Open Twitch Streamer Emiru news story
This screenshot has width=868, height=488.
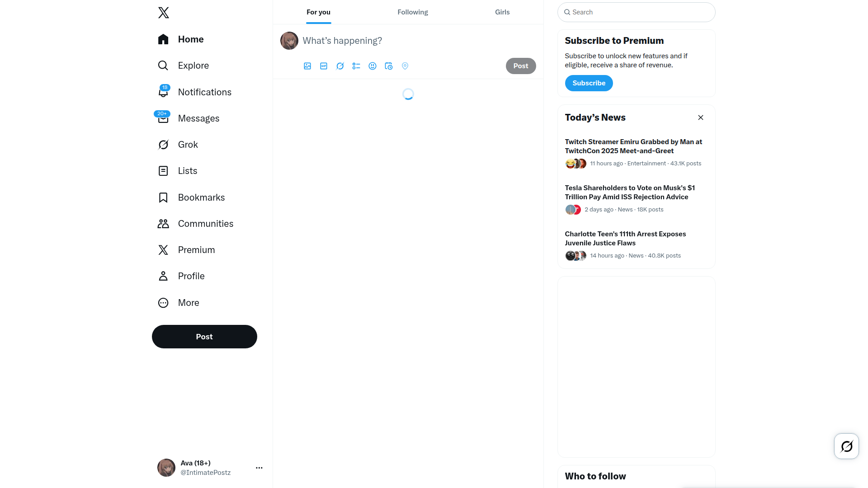(x=636, y=153)
